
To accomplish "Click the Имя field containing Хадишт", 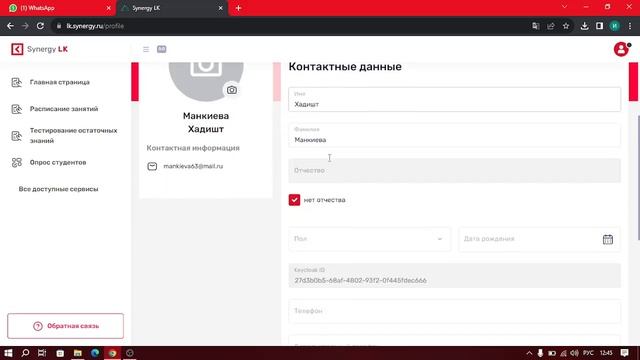I will pyautogui.click(x=455, y=100).
